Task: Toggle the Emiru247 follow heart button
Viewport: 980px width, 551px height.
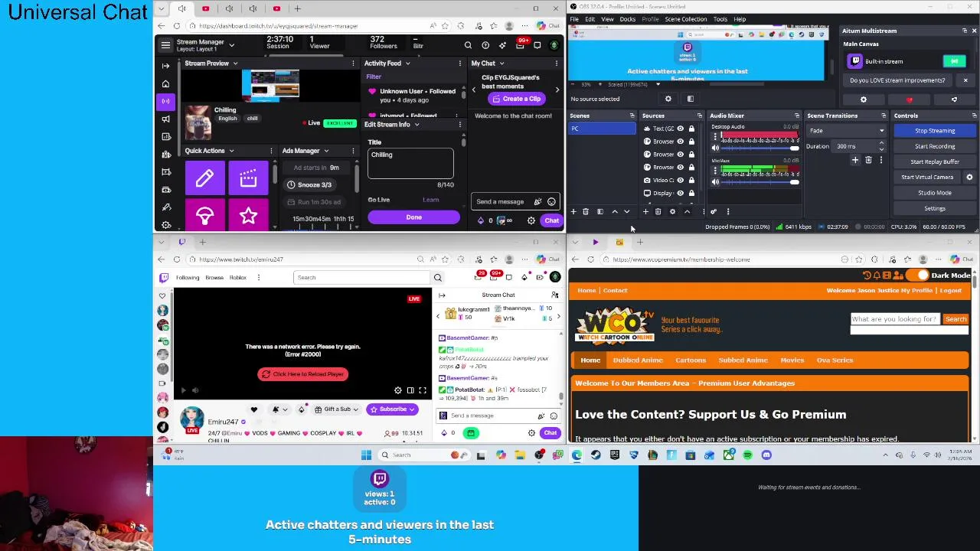Action: (254, 409)
